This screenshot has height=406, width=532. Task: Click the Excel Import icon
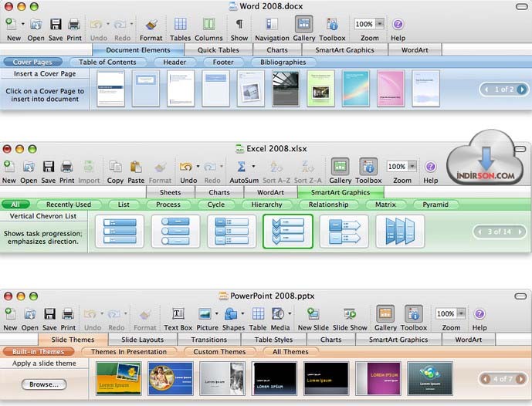[89, 167]
